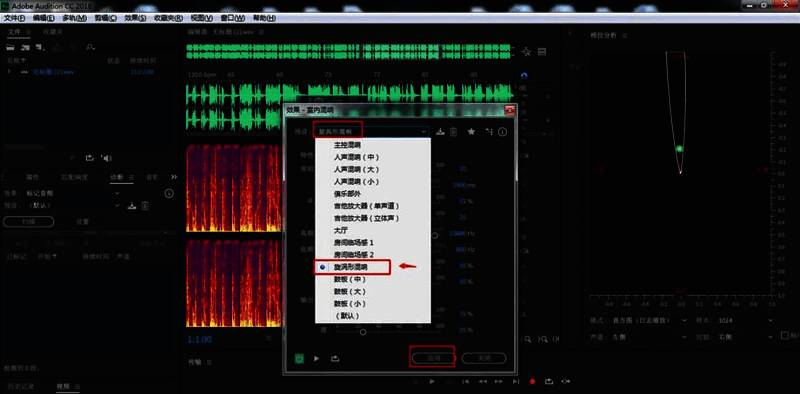Show more panel tabs chevron
This screenshot has height=394, width=800.
coord(174,177)
